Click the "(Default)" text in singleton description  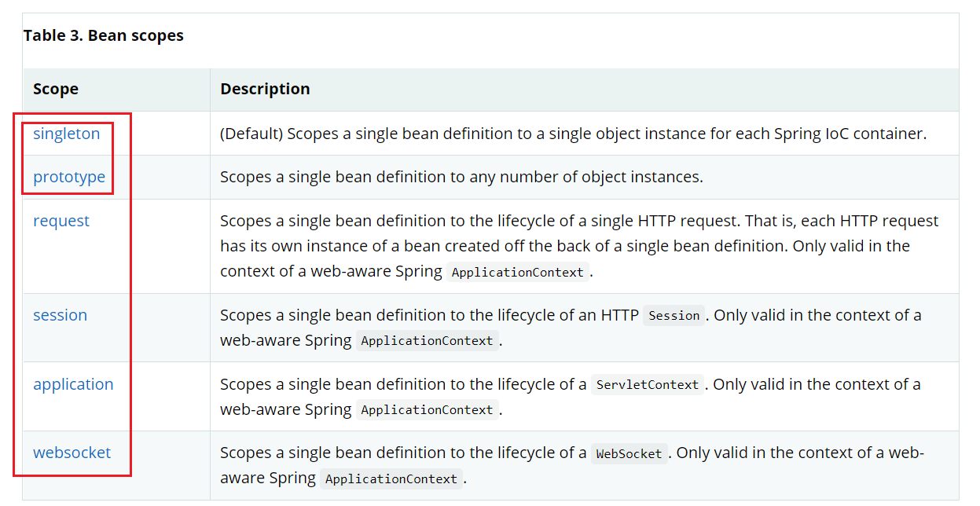pyautogui.click(x=251, y=134)
